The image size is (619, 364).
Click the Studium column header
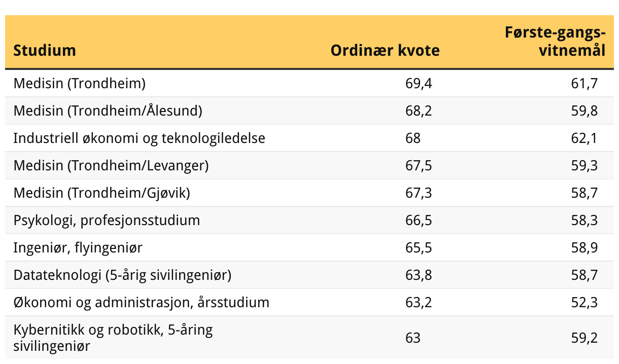click(45, 50)
